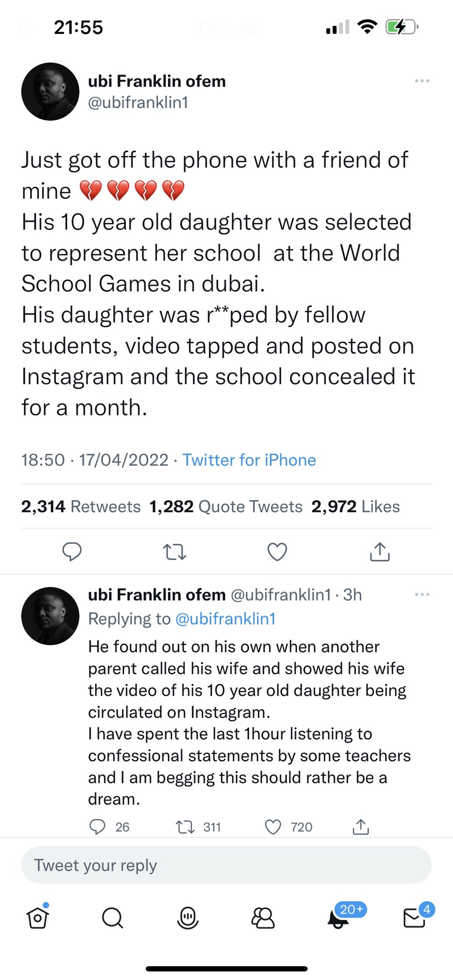This screenshot has height=980, width=453.
Task: Share the main tweet
Action: click(x=380, y=552)
